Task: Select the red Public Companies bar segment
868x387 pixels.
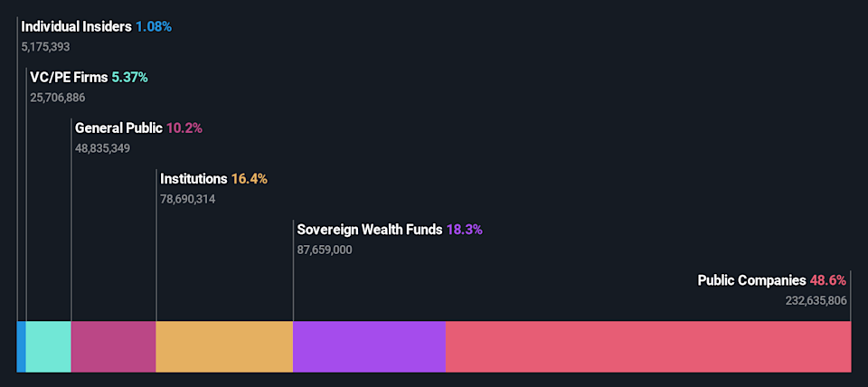Action: click(648, 346)
